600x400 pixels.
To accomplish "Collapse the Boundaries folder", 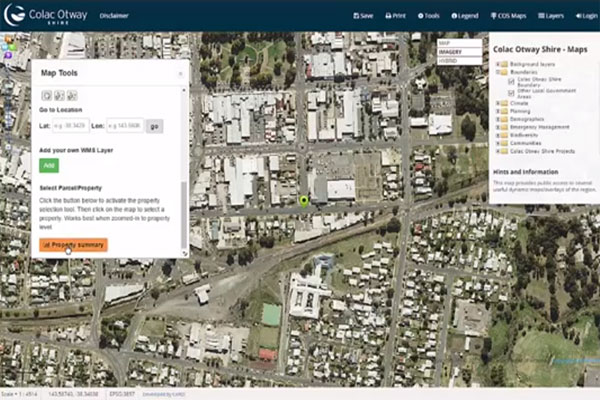I will point(498,72).
